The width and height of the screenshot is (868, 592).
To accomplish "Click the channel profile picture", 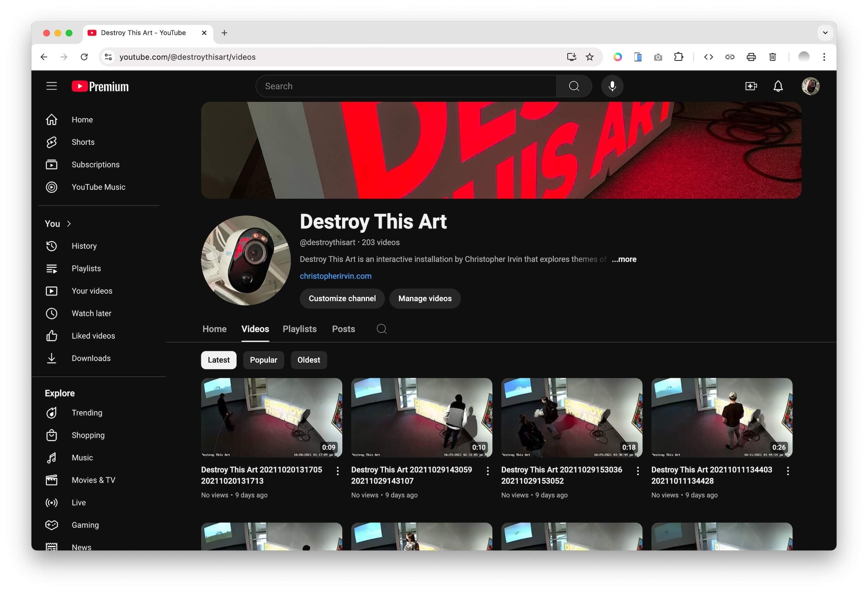I will tap(246, 261).
